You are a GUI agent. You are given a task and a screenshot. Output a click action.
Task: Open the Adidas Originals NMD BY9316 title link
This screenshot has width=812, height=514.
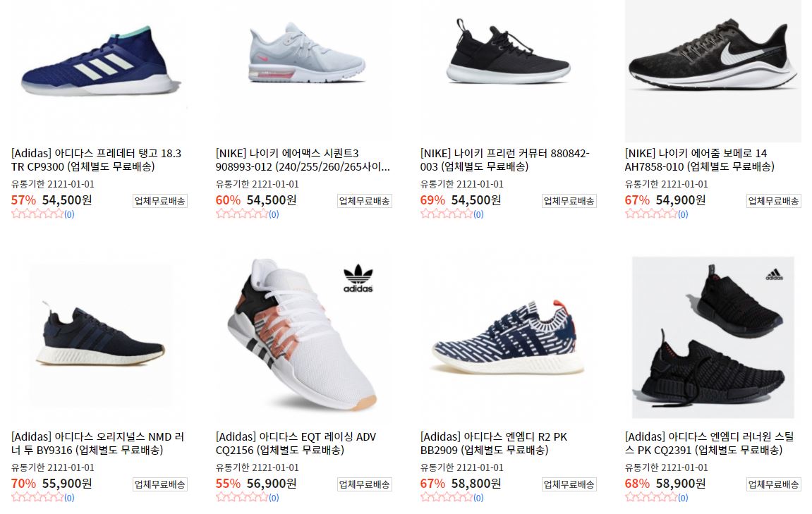(x=98, y=443)
